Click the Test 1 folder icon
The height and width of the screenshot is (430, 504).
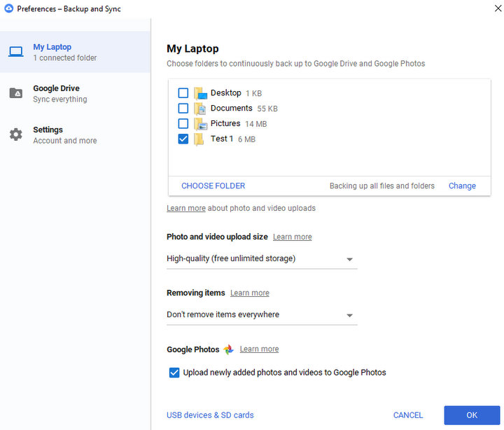[x=199, y=139]
